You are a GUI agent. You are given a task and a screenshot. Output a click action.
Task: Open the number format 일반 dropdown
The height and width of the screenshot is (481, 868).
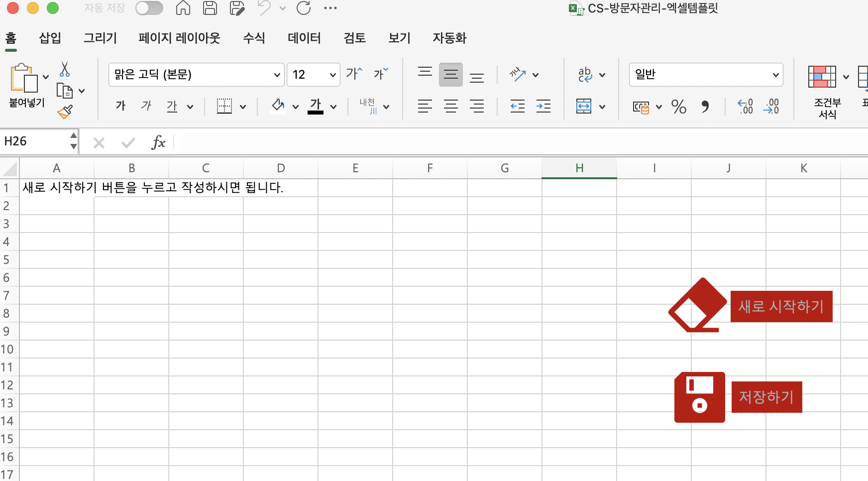click(706, 75)
